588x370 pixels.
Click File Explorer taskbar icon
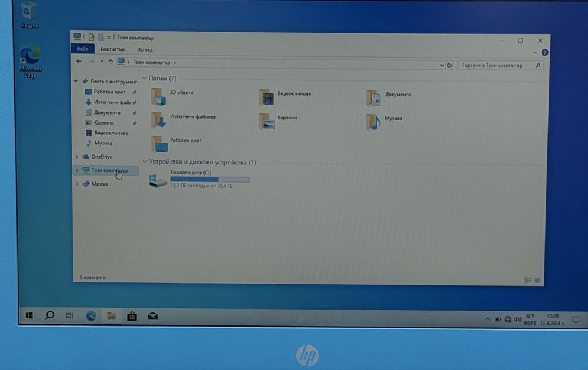[111, 316]
